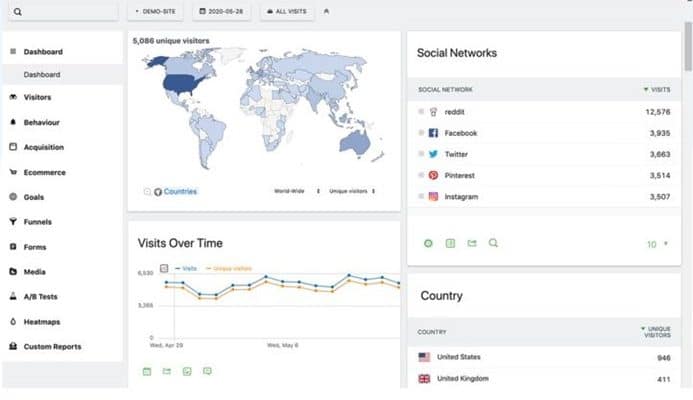This screenshot has height=400, width=693.
Task: Expand the World-Wide map region dropdown
Action: pos(297,191)
